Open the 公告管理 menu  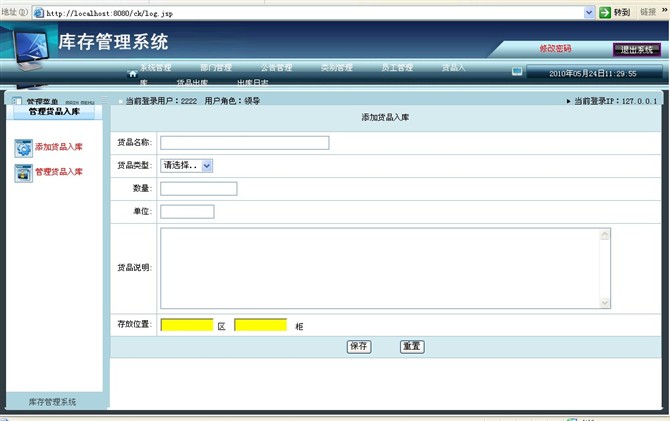(x=276, y=68)
